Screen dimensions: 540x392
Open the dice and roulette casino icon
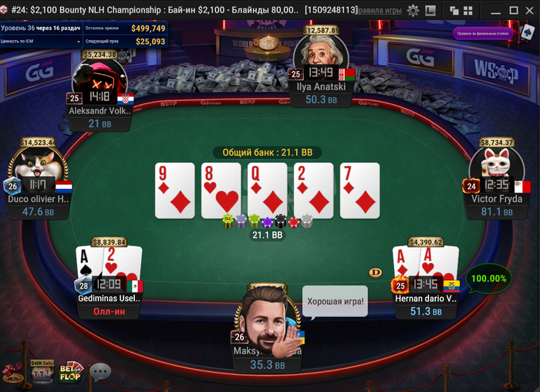click(12, 373)
